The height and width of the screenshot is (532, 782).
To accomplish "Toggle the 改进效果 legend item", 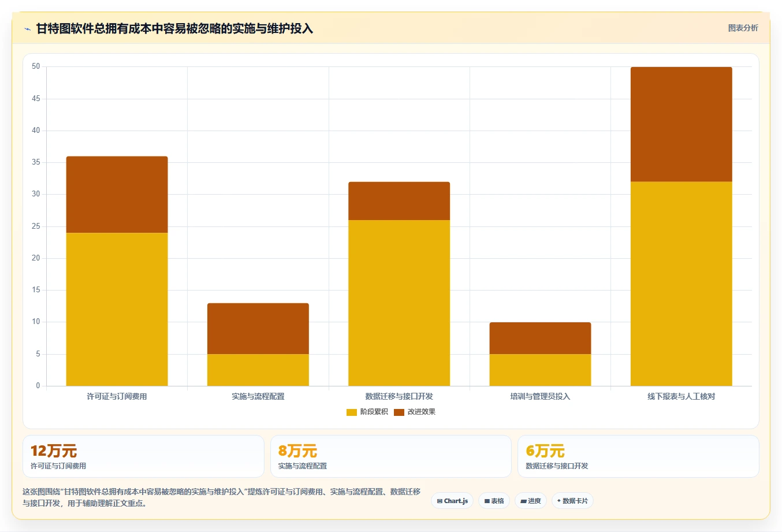I will click(x=415, y=412).
